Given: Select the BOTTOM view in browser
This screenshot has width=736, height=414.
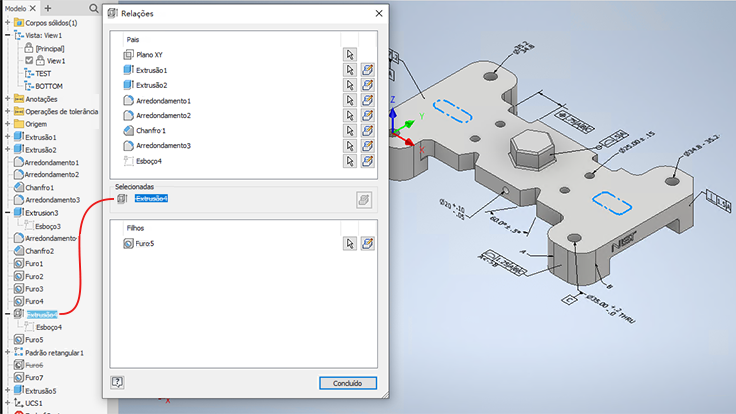Looking at the screenshot, I should point(49,86).
